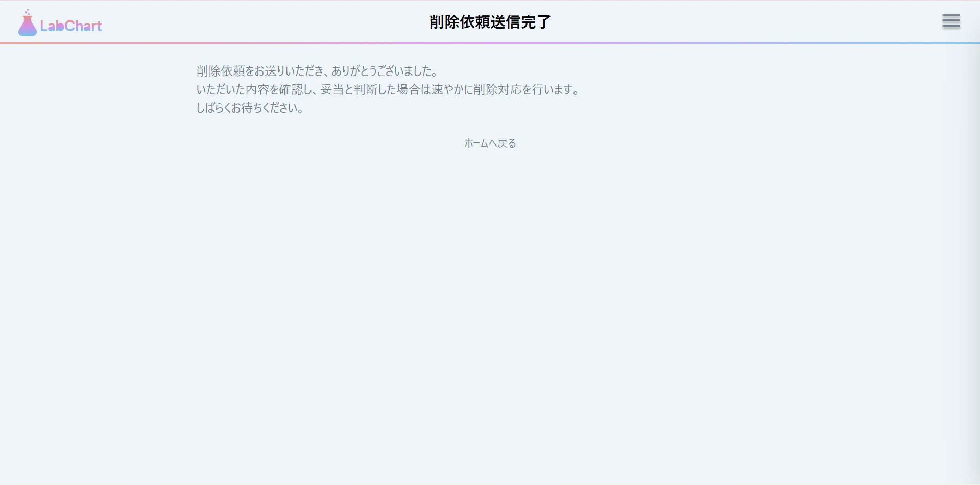Click the 削除依頼送信完了 page heading

pyautogui.click(x=490, y=22)
